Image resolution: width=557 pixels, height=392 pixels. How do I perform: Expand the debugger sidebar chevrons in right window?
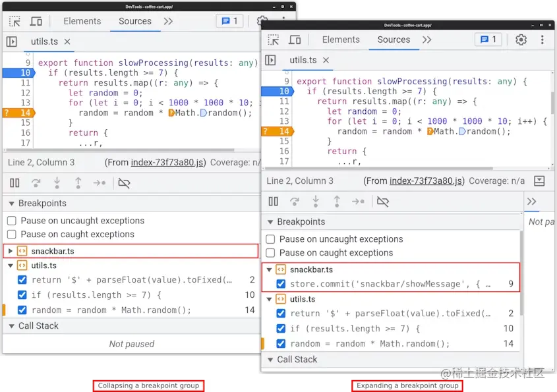click(x=531, y=202)
